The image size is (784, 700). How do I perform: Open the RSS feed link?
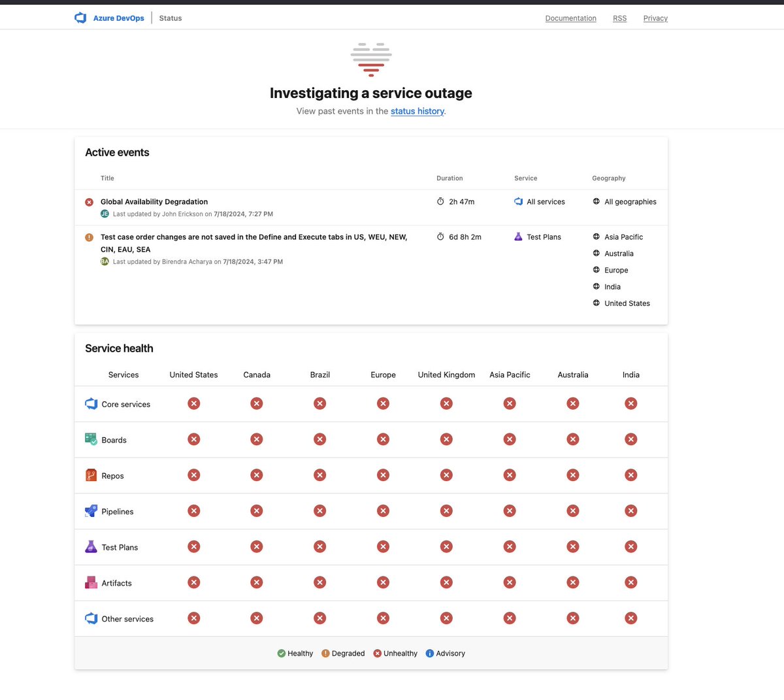pos(619,18)
